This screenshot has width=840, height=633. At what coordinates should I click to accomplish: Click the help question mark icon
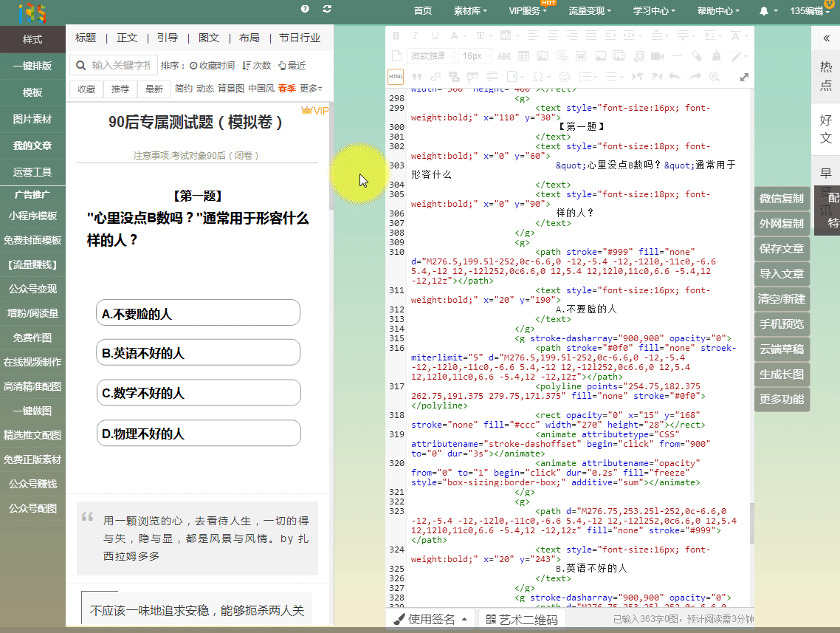click(305, 9)
